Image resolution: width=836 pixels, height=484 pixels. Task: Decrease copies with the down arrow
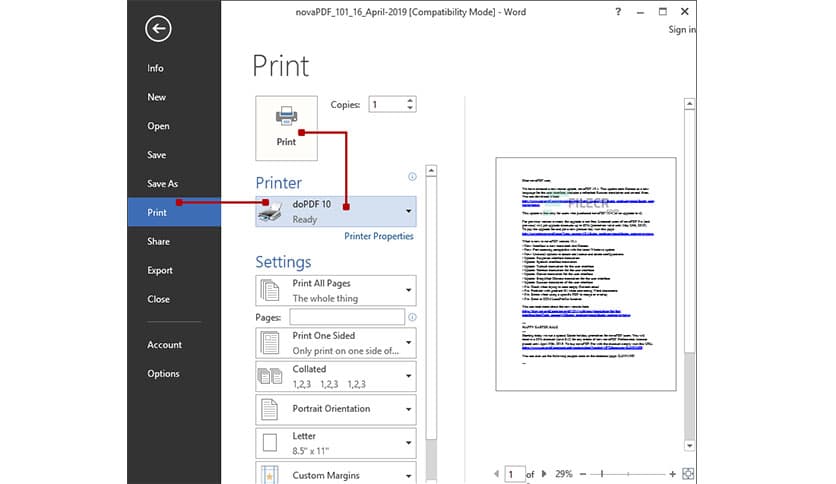(409, 108)
